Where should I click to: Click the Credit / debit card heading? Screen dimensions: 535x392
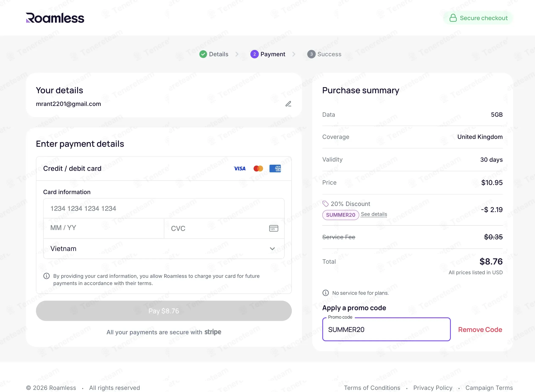pos(72,169)
